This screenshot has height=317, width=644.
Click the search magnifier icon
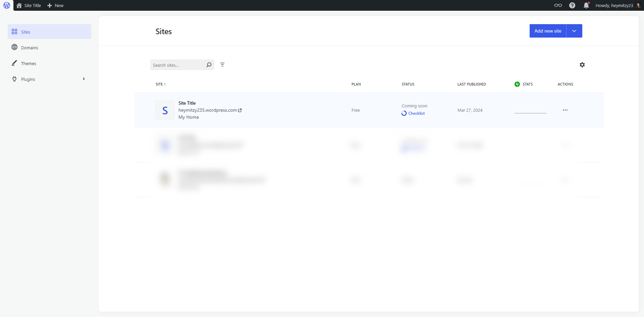point(209,65)
